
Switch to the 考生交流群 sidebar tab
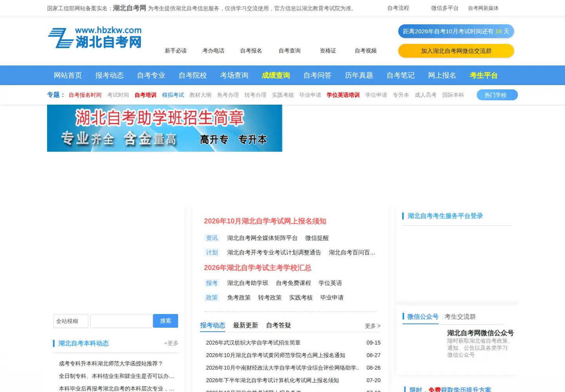[460, 317]
